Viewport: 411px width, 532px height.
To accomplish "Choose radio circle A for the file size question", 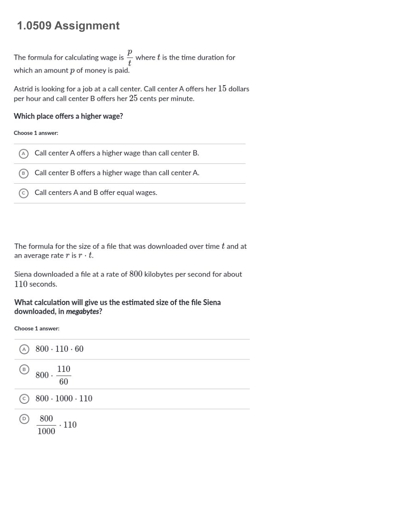I will [24, 349].
